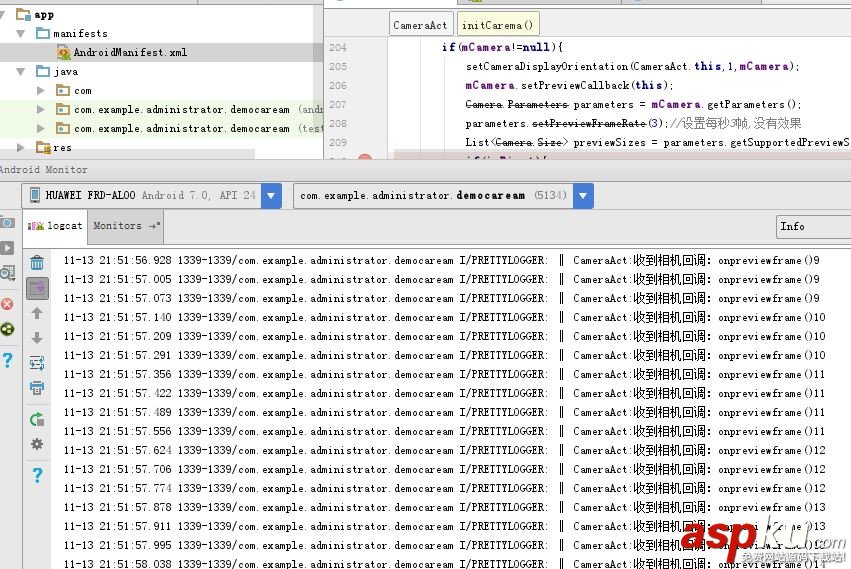Select the com package label
Viewport: 851px width, 569px height.
(x=82, y=91)
